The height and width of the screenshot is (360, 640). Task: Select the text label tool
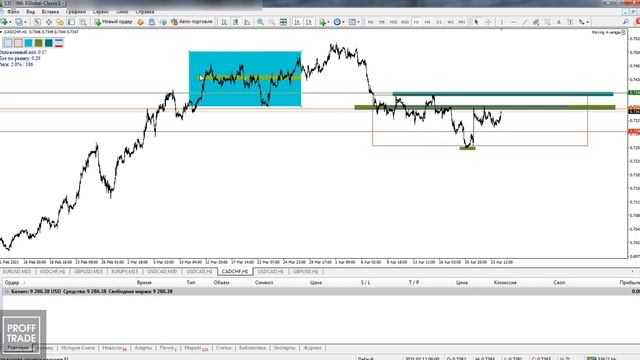pos(570,22)
